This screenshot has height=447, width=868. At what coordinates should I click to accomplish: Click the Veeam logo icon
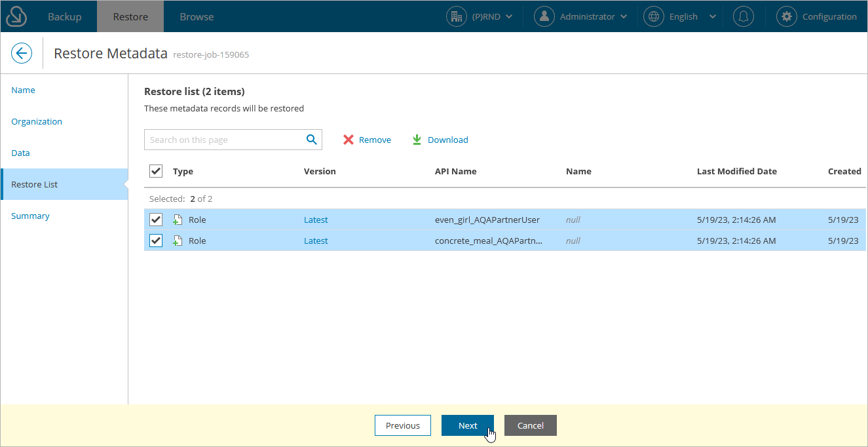click(16, 16)
